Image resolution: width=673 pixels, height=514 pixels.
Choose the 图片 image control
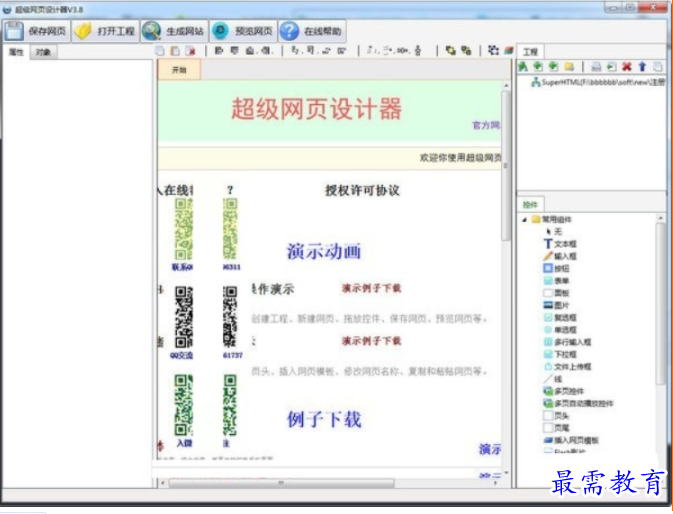(556, 305)
